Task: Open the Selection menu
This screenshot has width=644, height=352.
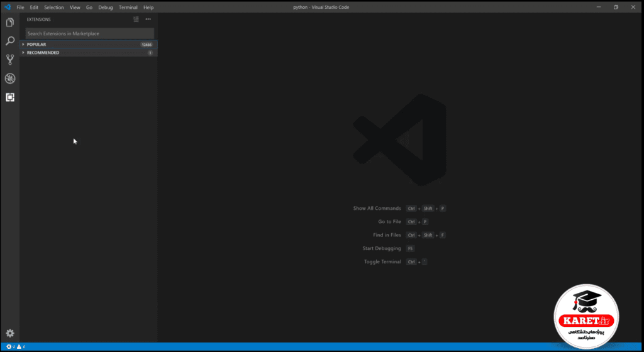Action: [x=54, y=8]
